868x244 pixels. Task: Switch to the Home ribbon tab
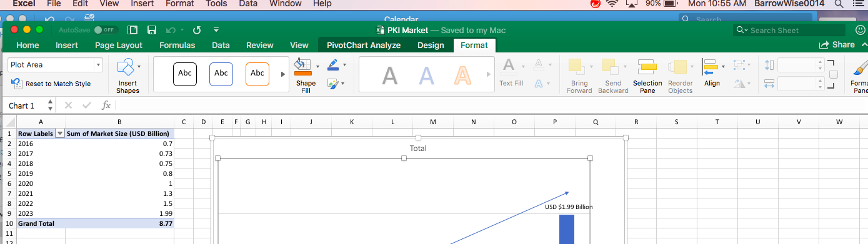(27, 45)
